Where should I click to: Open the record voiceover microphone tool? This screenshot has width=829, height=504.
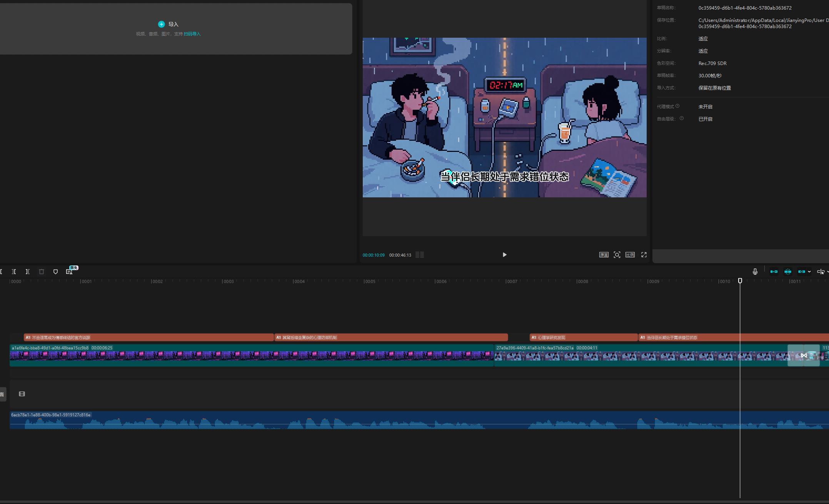point(755,272)
